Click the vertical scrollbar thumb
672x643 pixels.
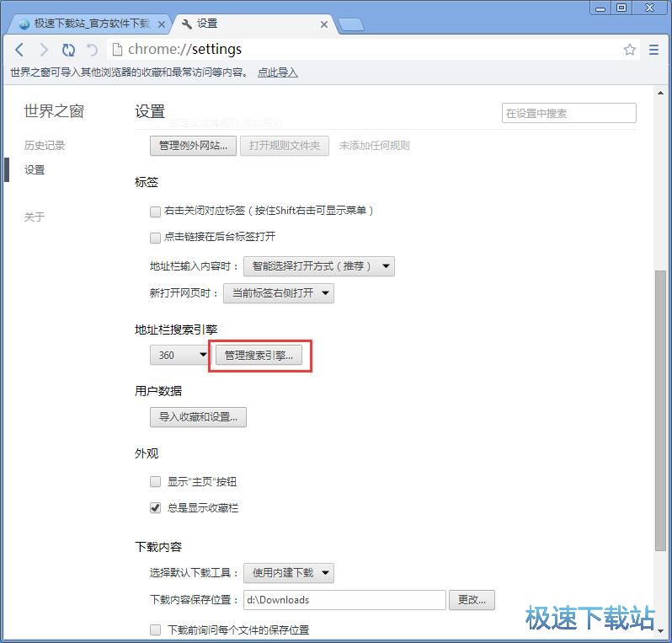click(x=660, y=410)
